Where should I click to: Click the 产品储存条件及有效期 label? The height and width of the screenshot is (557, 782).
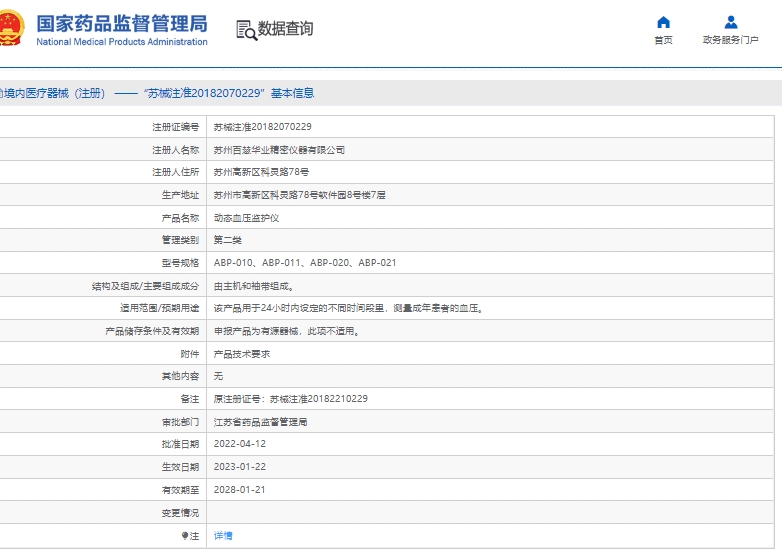click(x=152, y=331)
